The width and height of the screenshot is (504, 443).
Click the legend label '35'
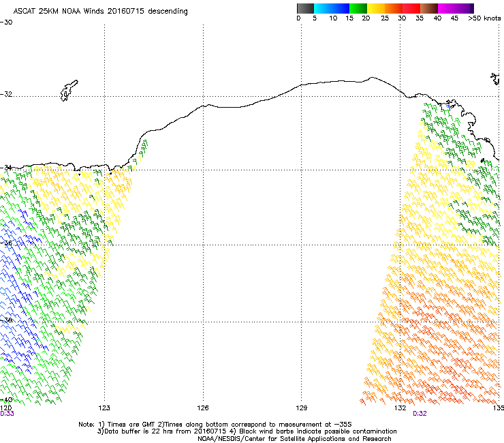click(x=420, y=18)
